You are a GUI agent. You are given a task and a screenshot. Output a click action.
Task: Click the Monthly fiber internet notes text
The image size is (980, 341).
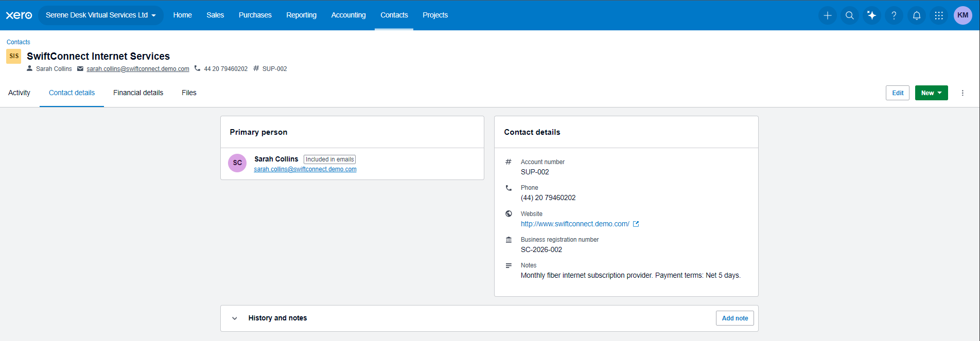click(x=631, y=276)
